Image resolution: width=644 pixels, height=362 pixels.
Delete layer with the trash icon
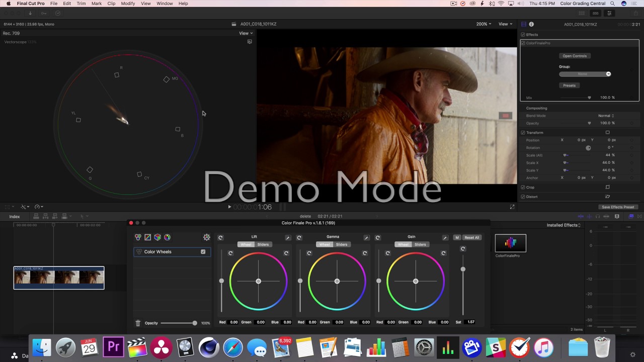point(138,323)
